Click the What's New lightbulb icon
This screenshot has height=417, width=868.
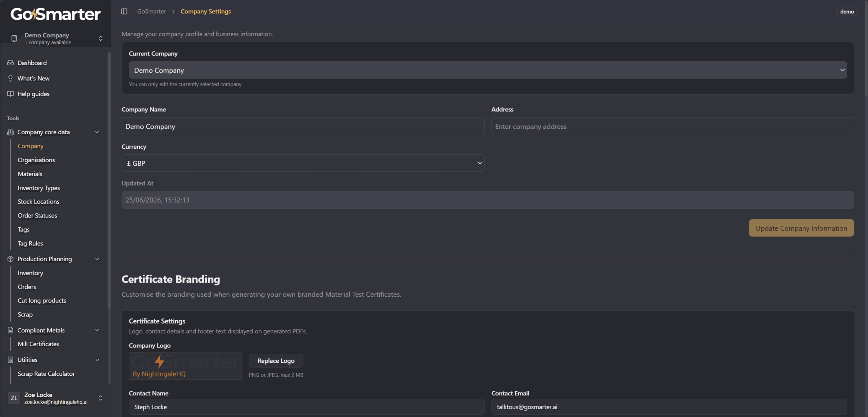coord(11,78)
